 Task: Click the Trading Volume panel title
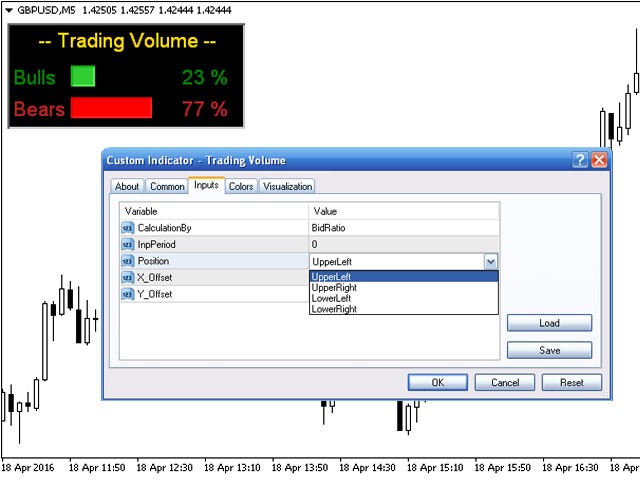click(x=127, y=41)
